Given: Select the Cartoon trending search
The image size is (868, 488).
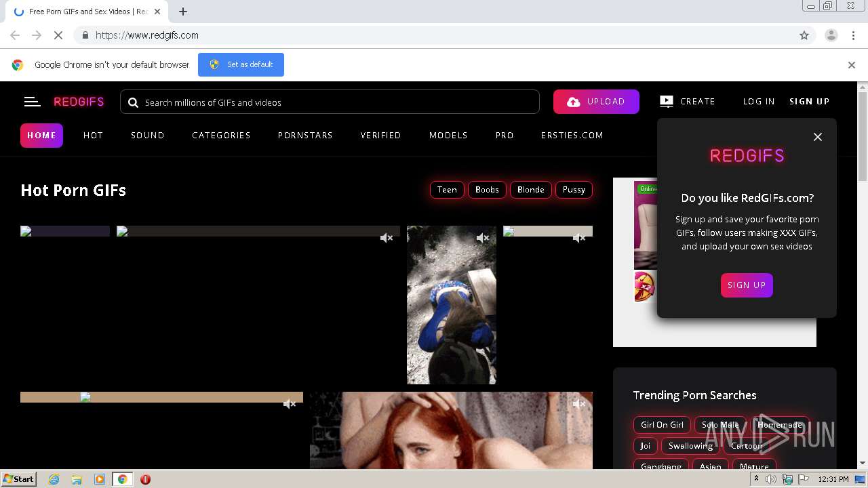Looking at the screenshot, I should click(747, 446).
